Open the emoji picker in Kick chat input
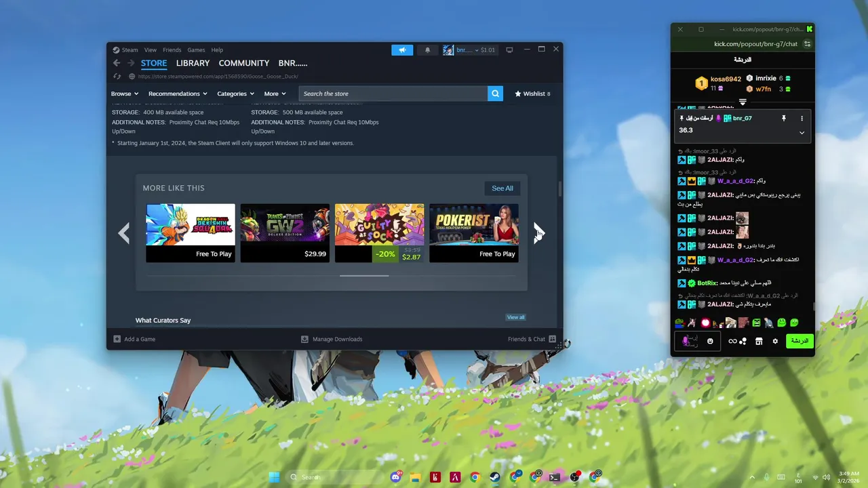 point(710,341)
